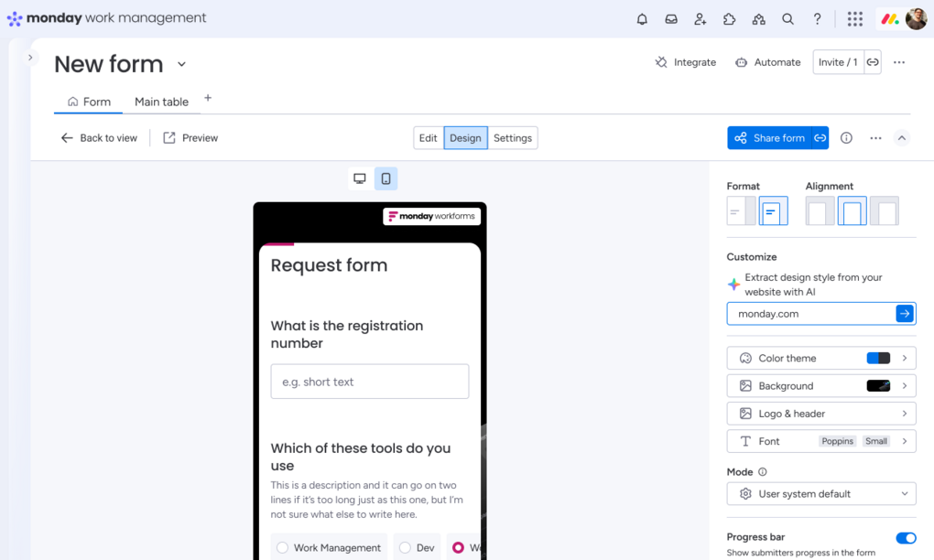Select the mobile preview icon

[386, 178]
